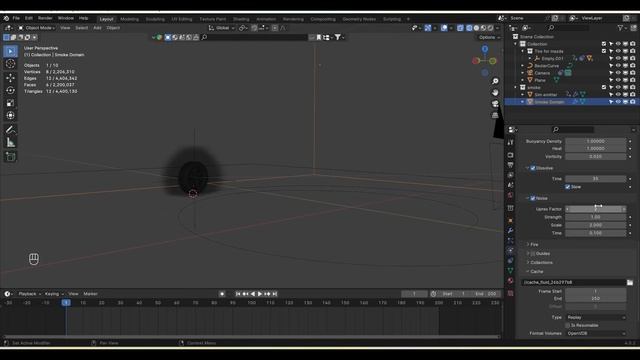Image resolution: width=640 pixels, height=360 pixels.
Task: Open the Material properties tab
Action: (510, 281)
